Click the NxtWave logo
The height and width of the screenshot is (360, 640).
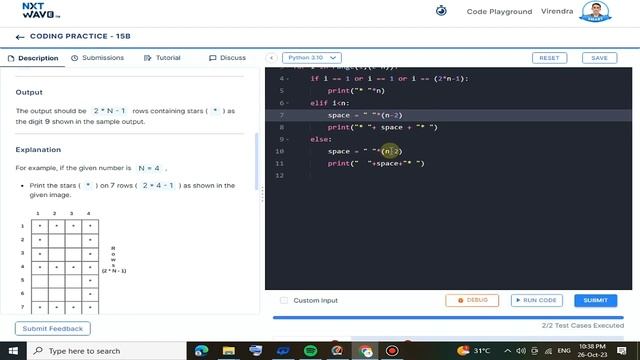coord(41,11)
